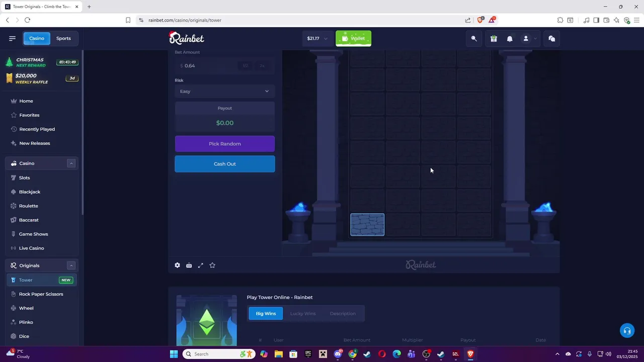Expand the profile menu chevron
The image size is (644, 362).
[x=535, y=39]
